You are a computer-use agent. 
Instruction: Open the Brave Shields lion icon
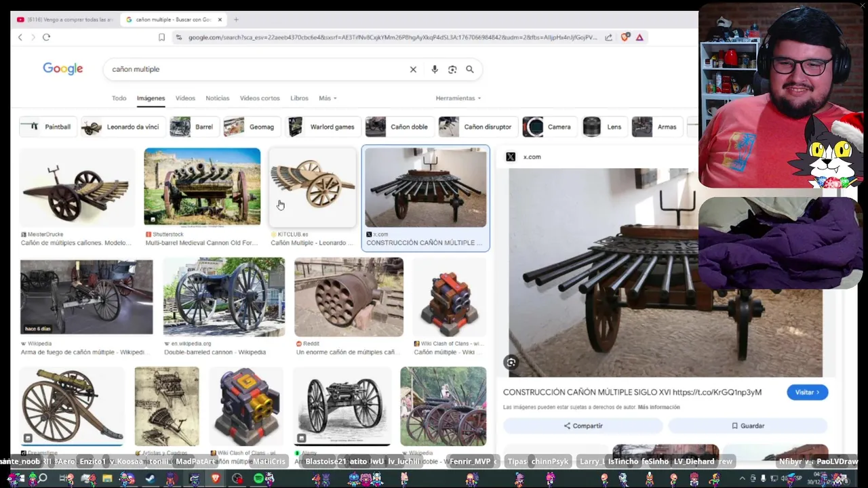click(x=625, y=37)
